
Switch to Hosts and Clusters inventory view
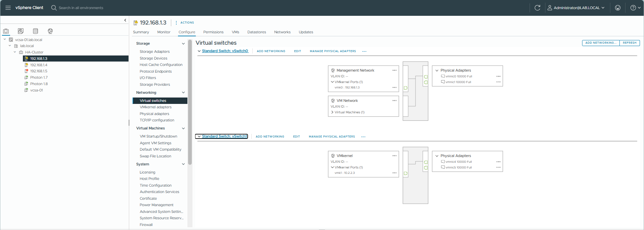point(6,31)
